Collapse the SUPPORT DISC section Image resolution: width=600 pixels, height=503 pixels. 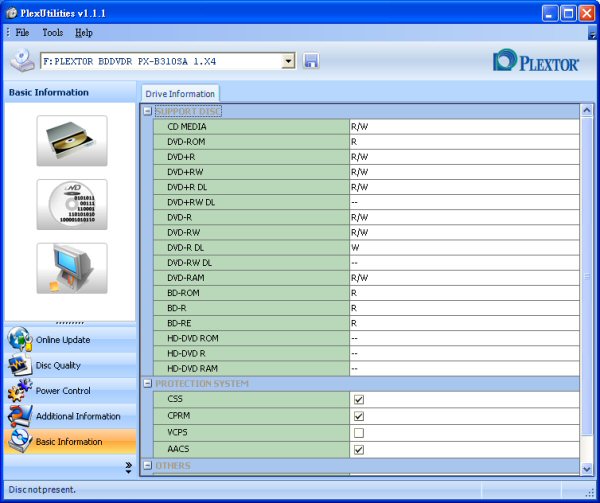tap(147, 111)
